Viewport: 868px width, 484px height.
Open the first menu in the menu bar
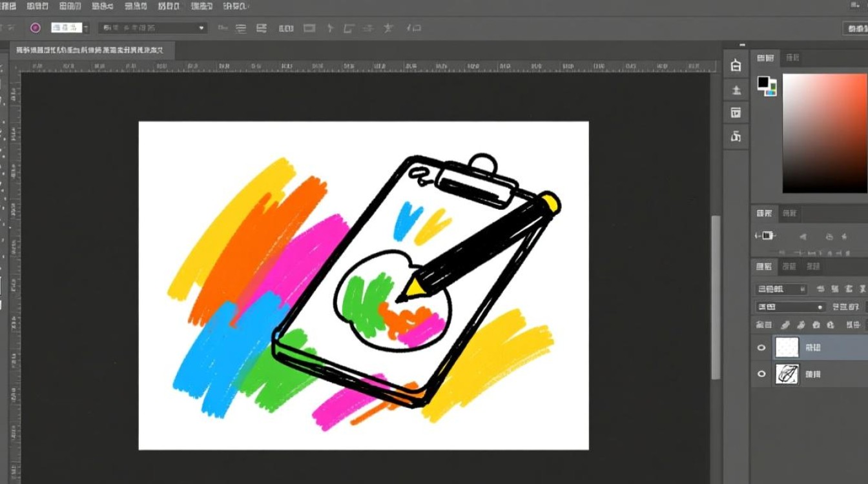[x=8, y=6]
